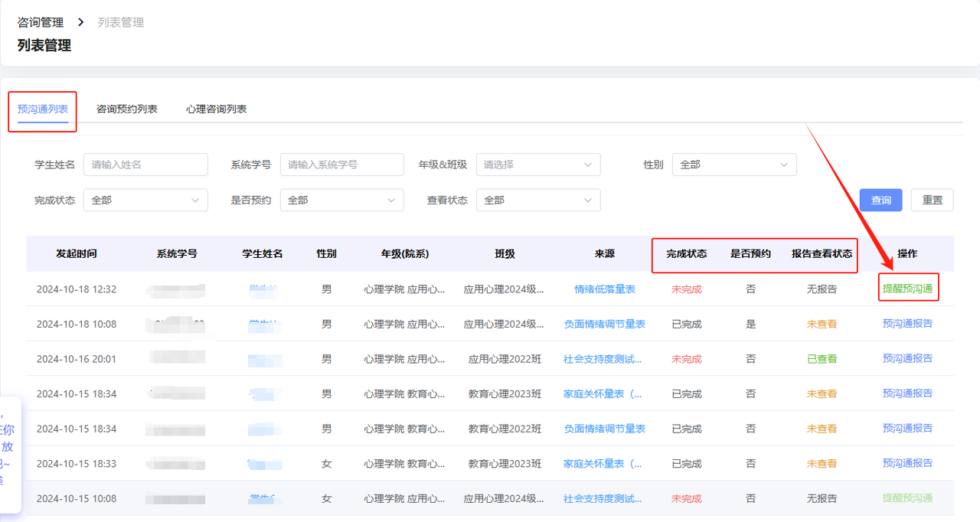This screenshot has width=980, height=522.
Task: Open 社会支持度测试 link in the 10-16 20:01 row
Action: click(603, 359)
